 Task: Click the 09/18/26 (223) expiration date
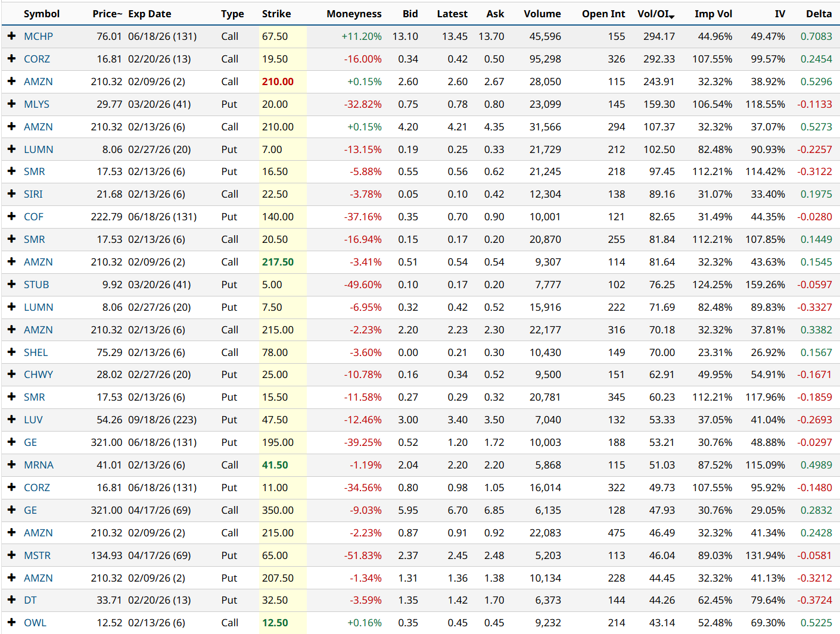pos(163,420)
